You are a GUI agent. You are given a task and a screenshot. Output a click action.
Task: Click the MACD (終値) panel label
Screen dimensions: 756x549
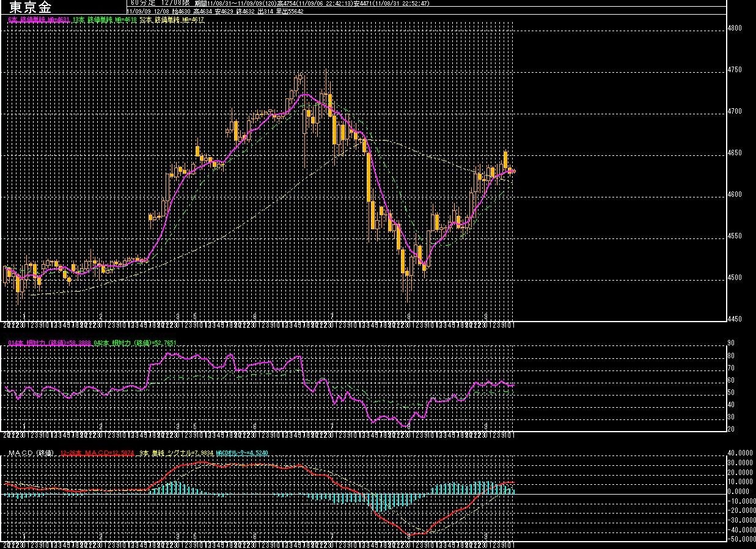(31, 454)
